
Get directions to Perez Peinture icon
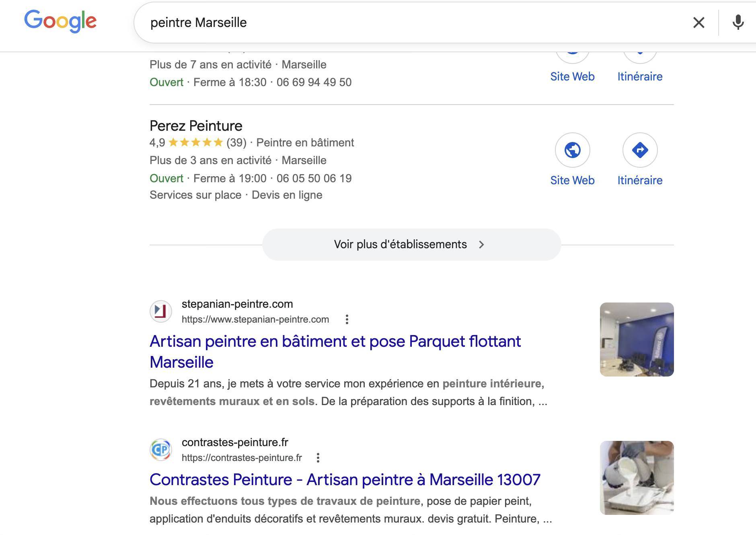[x=640, y=150]
